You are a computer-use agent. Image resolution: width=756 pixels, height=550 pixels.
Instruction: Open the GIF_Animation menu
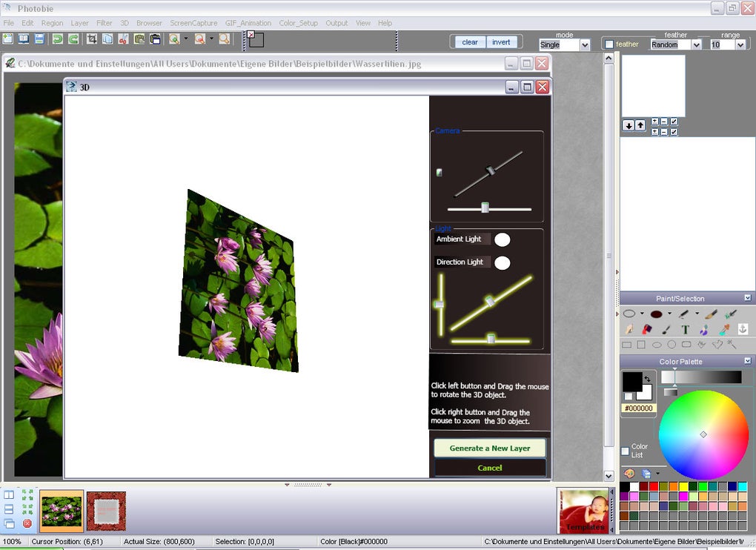click(248, 23)
